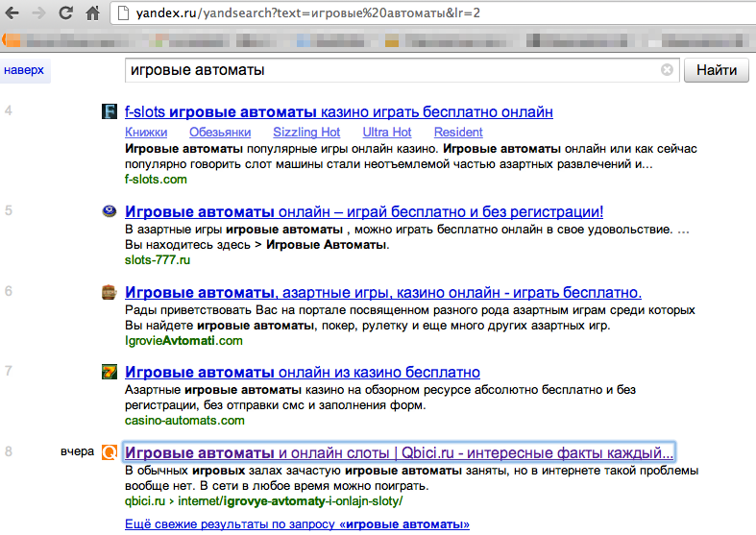Click result number 8 label
This screenshot has width=756, height=535.
tap(9, 451)
